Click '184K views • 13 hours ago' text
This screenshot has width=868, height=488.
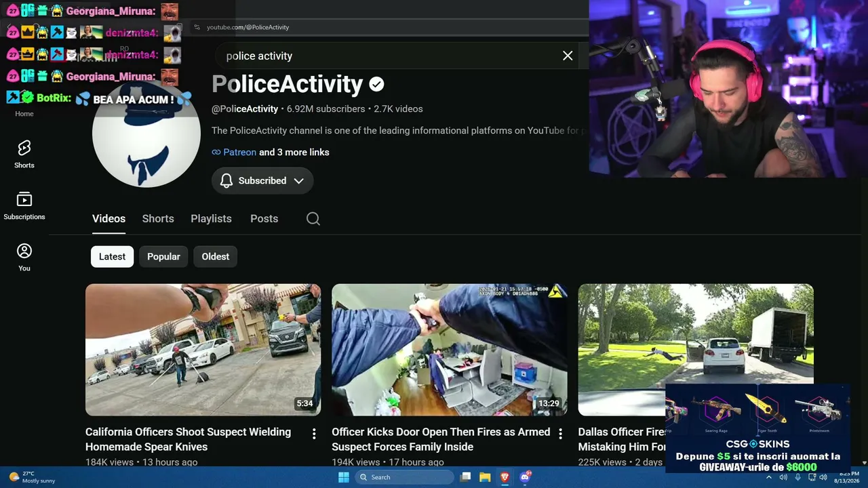(x=141, y=462)
